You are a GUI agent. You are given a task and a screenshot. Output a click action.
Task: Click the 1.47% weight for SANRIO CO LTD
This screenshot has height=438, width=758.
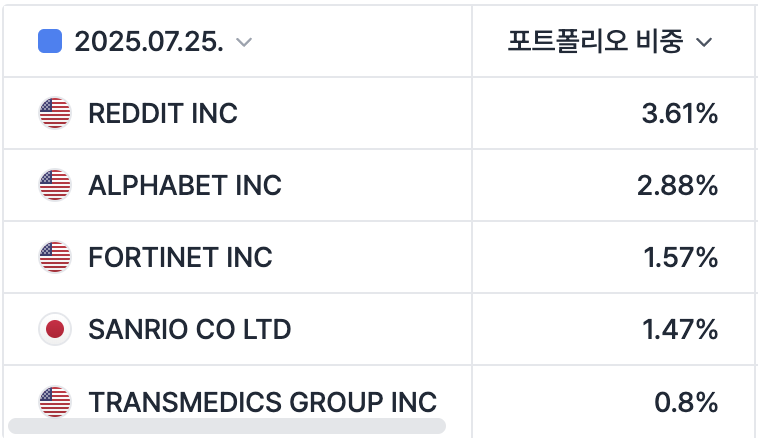[x=680, y=329]
